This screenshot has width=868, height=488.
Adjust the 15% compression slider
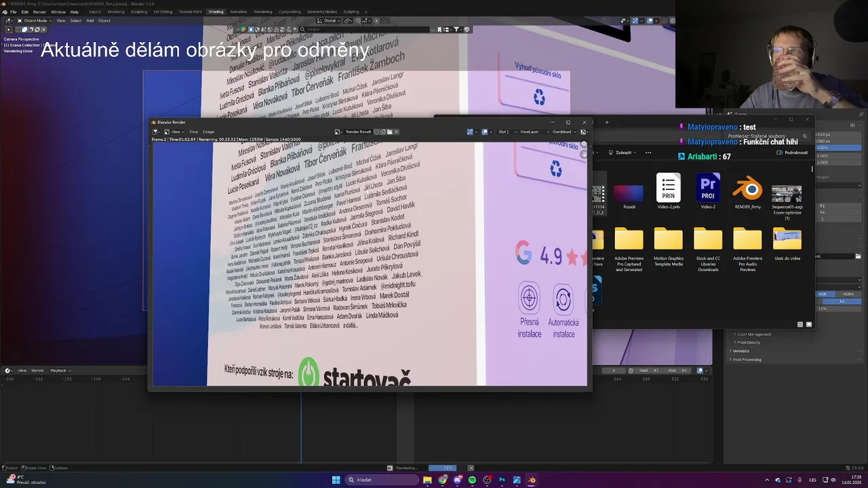tap(838, 308)
